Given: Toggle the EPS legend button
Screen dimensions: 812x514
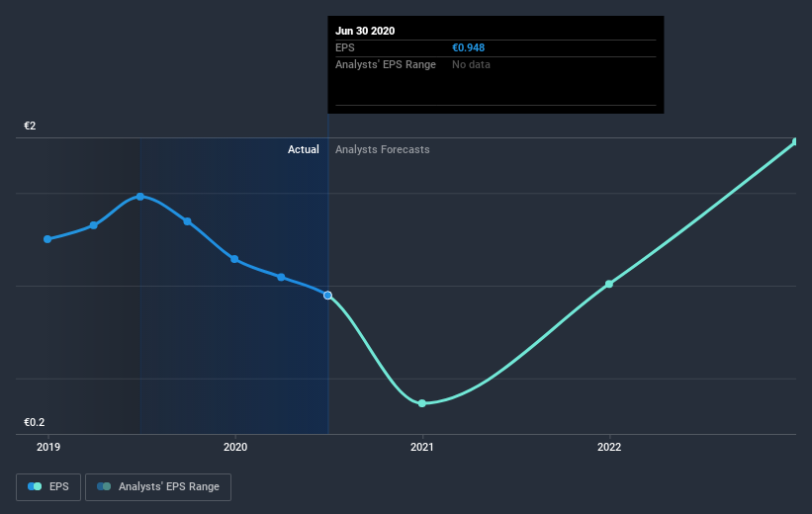Looking at the screenshot, I should pyautogui.click(x=48, y=486).
